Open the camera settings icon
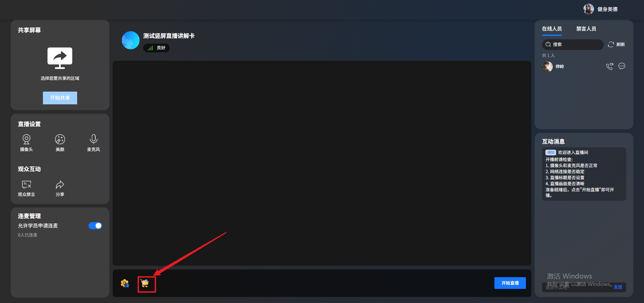 (26, 139)
